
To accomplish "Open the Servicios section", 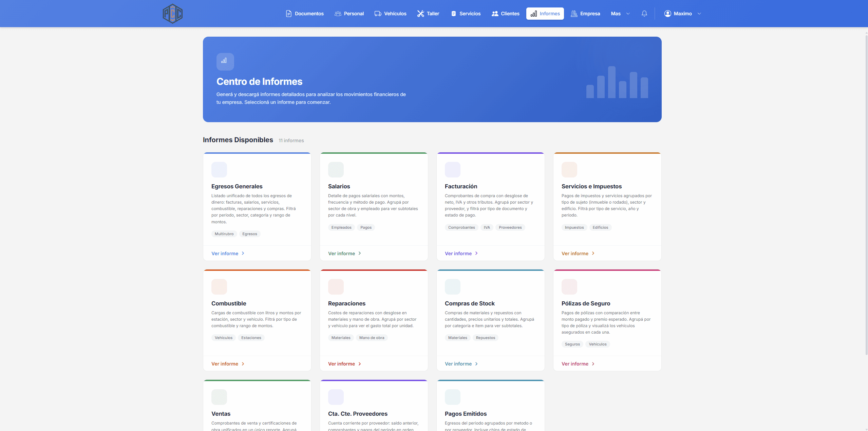I will click(466, 14).
